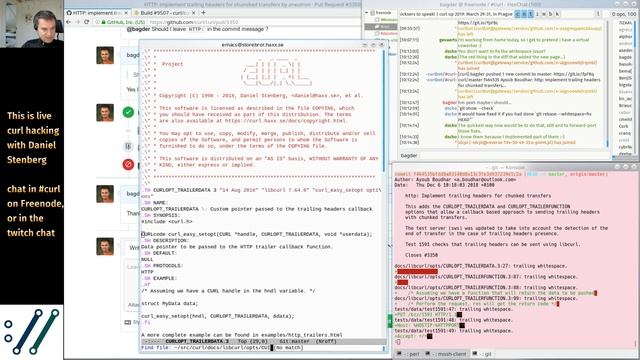
Task: Open a new browser tab
Action: click(x=203, y=13)
